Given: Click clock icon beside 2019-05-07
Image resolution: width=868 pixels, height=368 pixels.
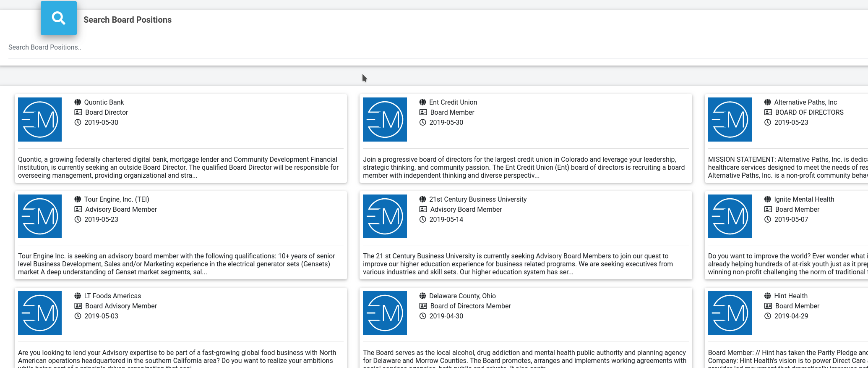Looking at the screenshot, I should click(768, 219).
